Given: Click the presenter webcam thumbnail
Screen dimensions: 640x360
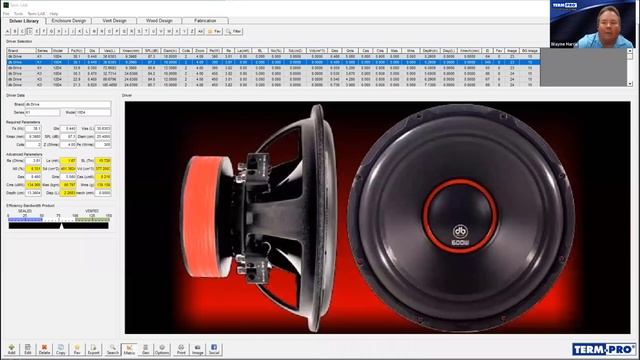Looking at the screenshot, I should (592, 24).
